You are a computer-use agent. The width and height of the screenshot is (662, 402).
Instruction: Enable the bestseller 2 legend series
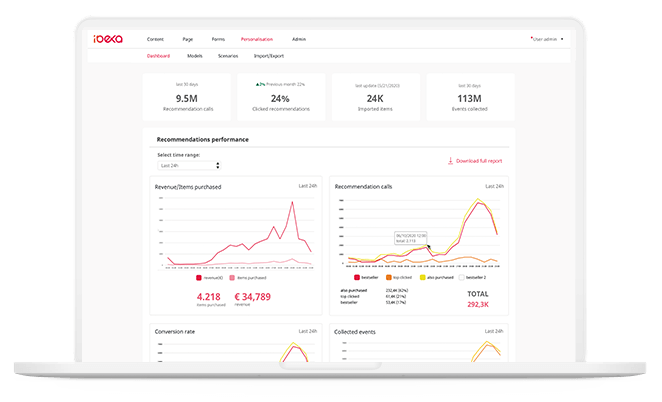(x=461, y=277)
